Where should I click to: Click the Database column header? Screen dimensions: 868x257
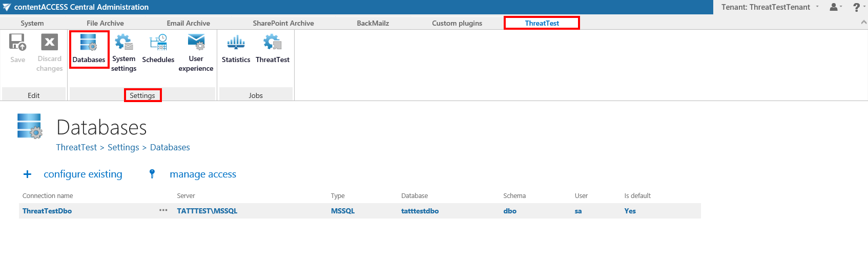[415, 196]
